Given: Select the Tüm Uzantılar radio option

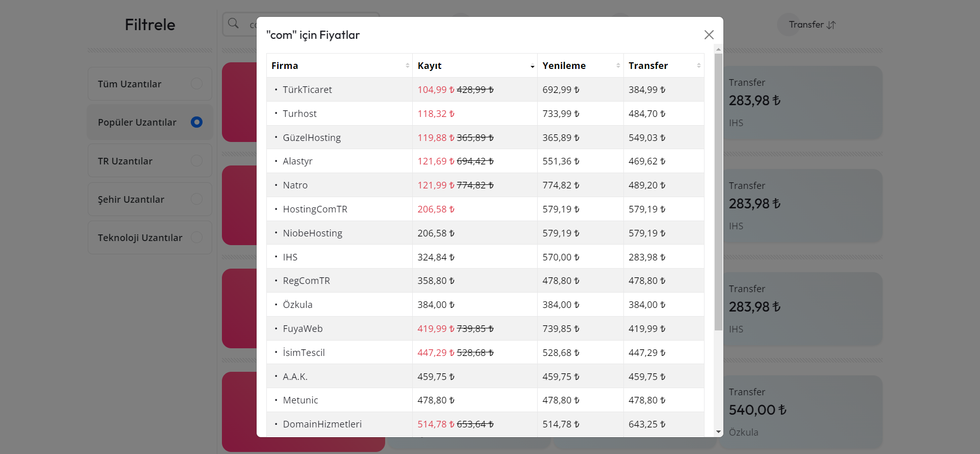Looking at the screenshot, I should (x=196, y=84).
